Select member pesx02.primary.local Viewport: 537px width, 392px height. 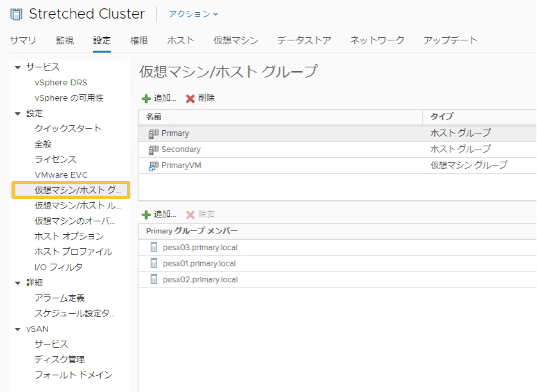(x=200, y=280)
